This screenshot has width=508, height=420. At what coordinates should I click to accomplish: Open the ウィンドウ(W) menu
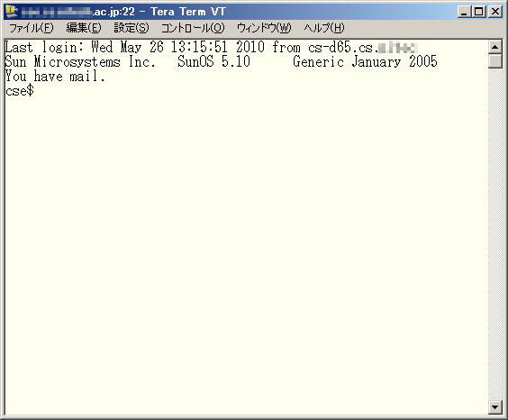click(264, 28)
